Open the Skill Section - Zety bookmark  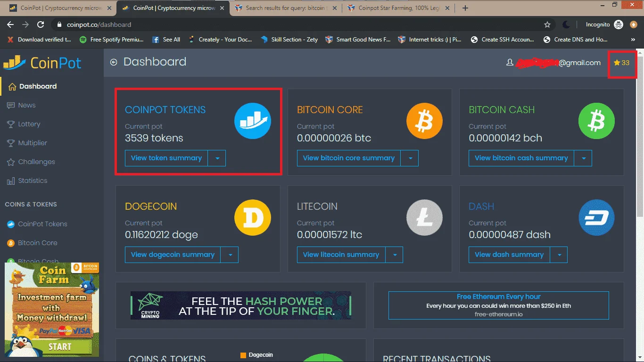[289, 40]
